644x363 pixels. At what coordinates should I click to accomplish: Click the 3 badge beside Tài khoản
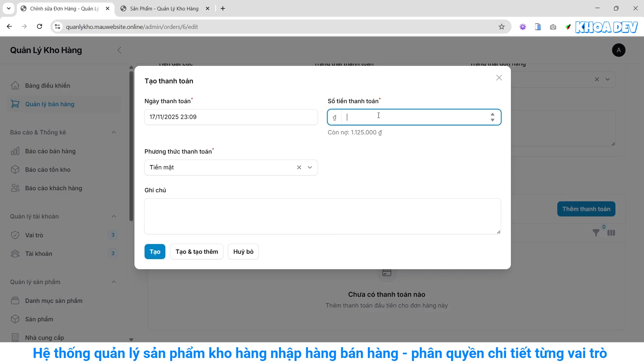pyautogui.click(x=113, y=253)
